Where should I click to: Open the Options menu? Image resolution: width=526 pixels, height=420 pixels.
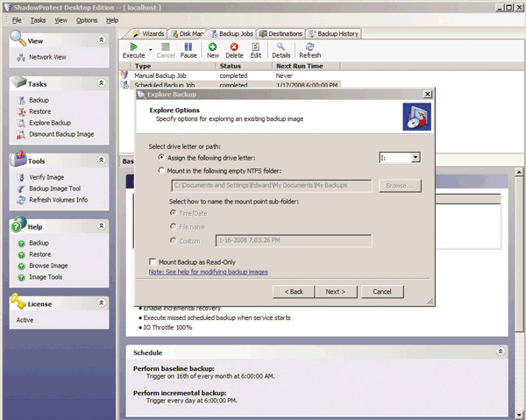coord(87,20)
